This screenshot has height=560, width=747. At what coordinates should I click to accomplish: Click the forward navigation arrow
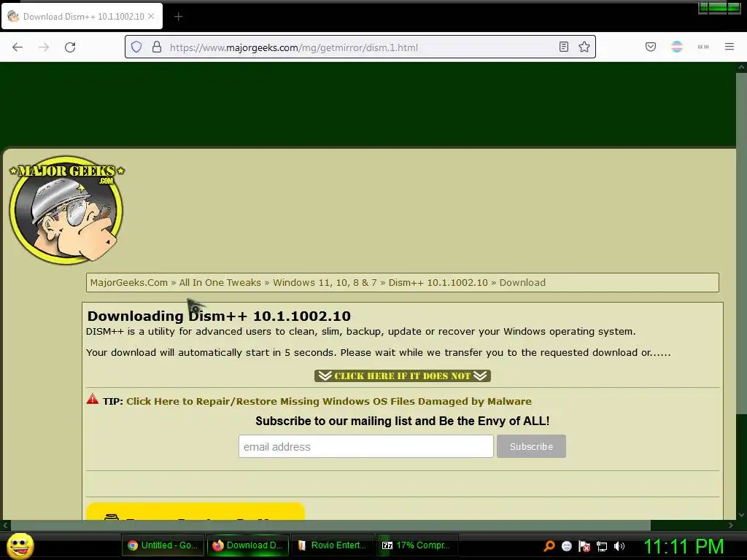(x=44, y=47)
